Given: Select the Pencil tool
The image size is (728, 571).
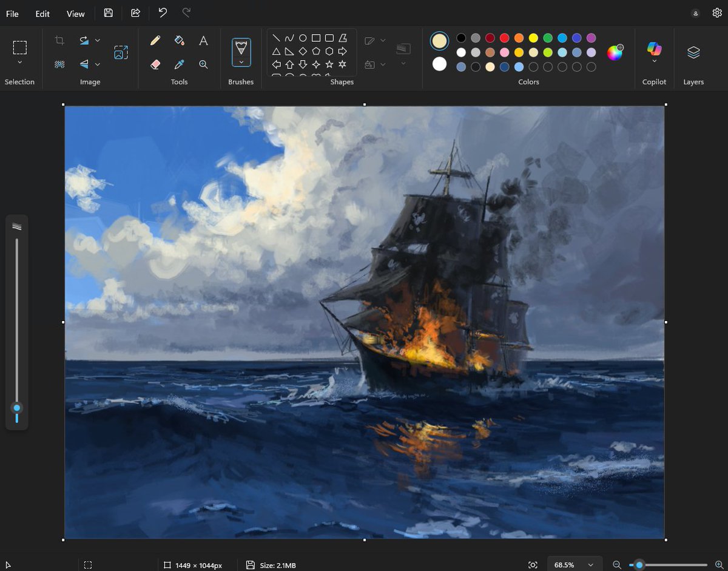Looking at the screenshot, I should (155, 40).
